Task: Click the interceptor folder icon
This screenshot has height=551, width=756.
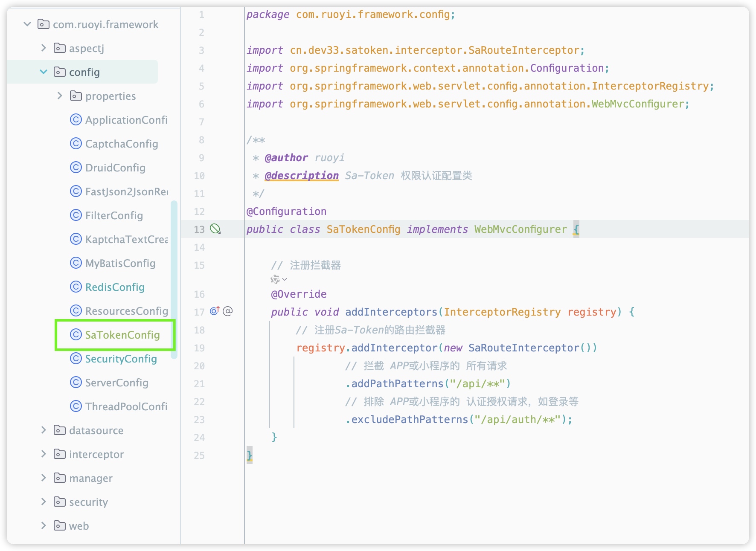Action: coord(60,454)
